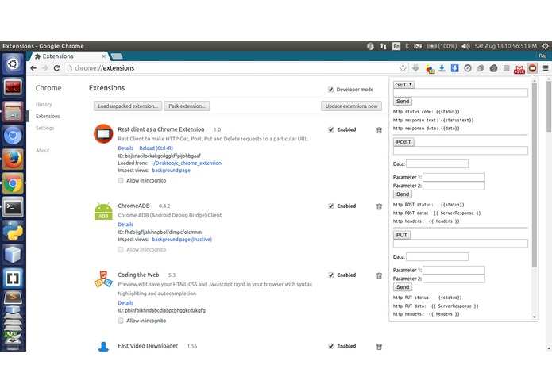Go to History in the sidebar

[44, 105]
